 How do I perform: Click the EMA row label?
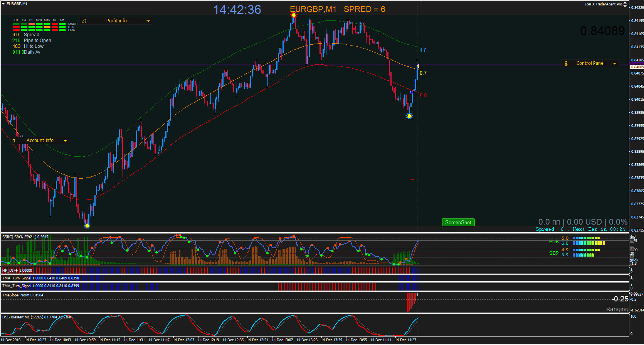71,30
